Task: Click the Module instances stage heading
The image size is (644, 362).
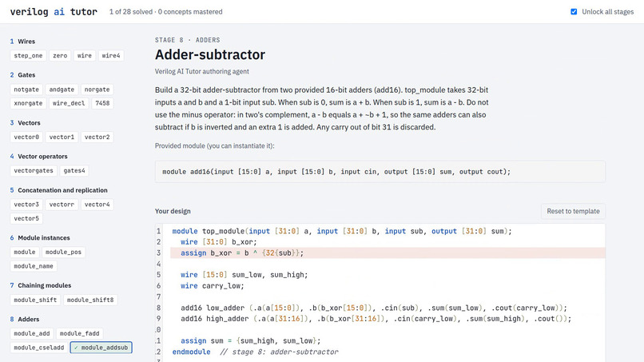Action: (43, 238)
